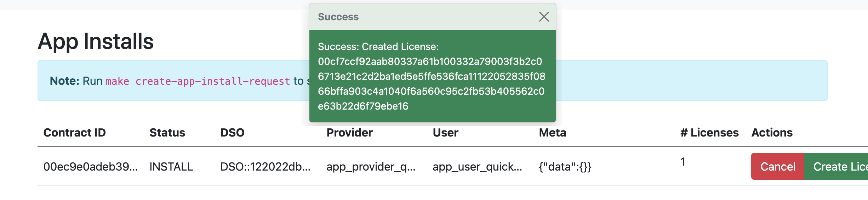Click the make create-app-install-request code text

[198, 81]
